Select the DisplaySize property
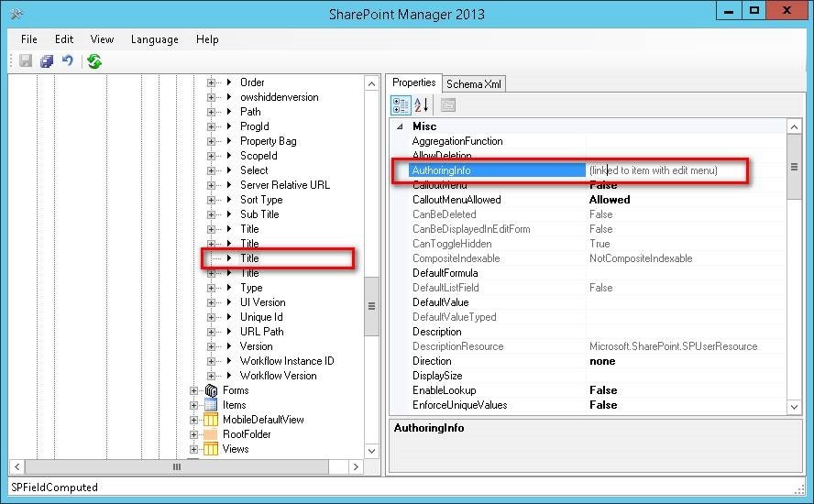Image resolution: width=814 pixels, height=504 pixels. click(437, 376)
